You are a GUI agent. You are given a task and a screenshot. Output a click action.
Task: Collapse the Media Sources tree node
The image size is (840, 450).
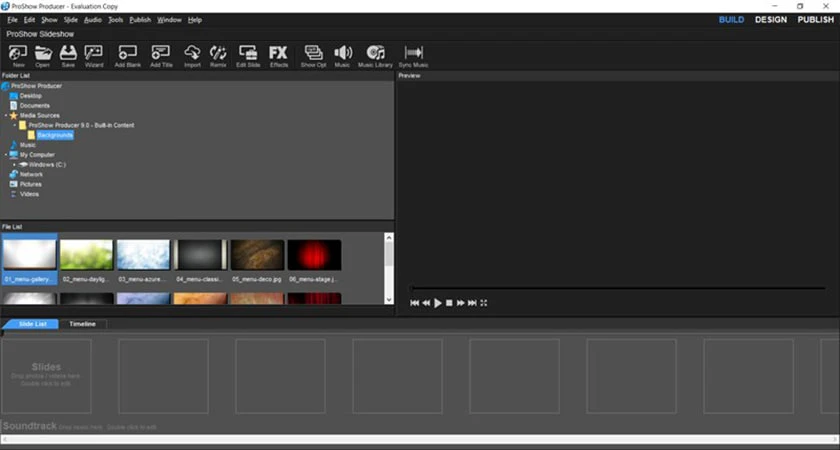pyautogui.click(x=6, y=116)
